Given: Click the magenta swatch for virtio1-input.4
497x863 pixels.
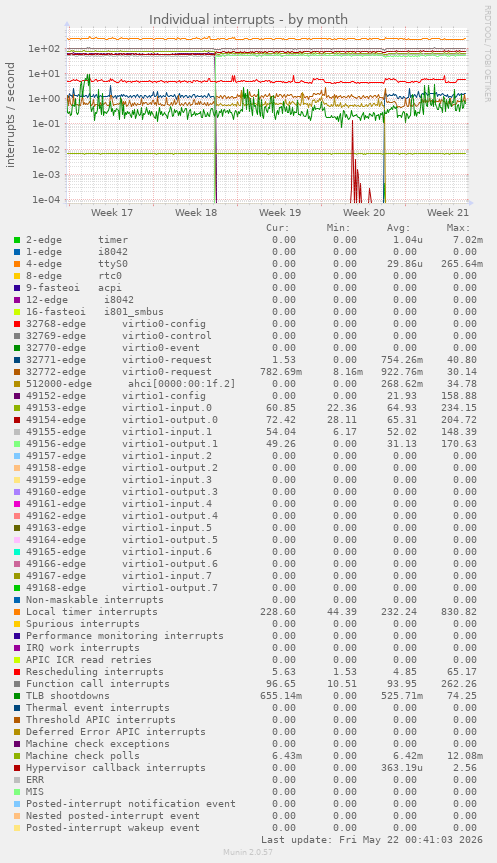Looking at the screenshot, I should point(17,504).
